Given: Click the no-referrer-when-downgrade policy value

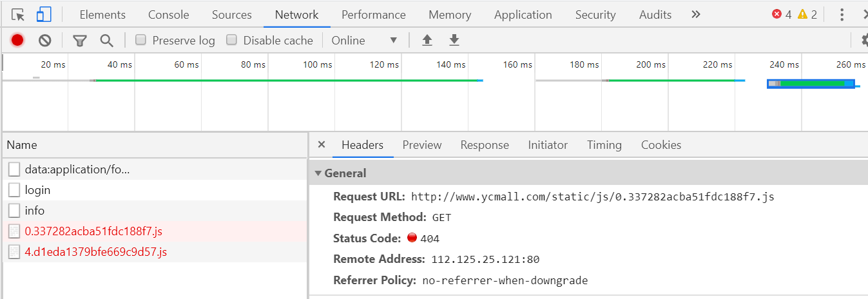Looking at the screenshot, I should [x=505, y=280].
